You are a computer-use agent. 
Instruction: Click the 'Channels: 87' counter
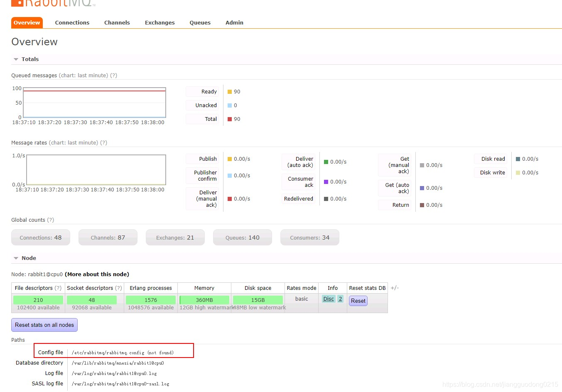click(x=108, y=237)
